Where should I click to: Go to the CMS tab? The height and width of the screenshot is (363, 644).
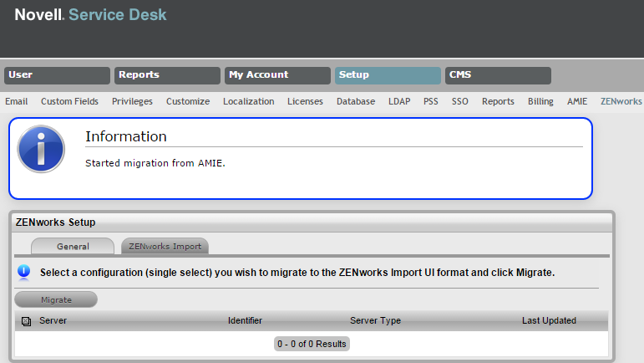498,75
